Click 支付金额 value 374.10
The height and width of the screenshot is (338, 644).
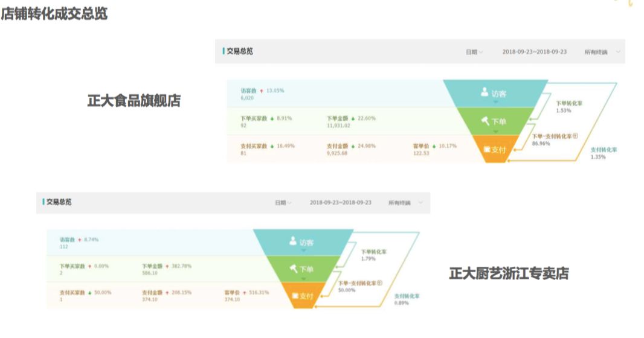(x=150, y=299)
